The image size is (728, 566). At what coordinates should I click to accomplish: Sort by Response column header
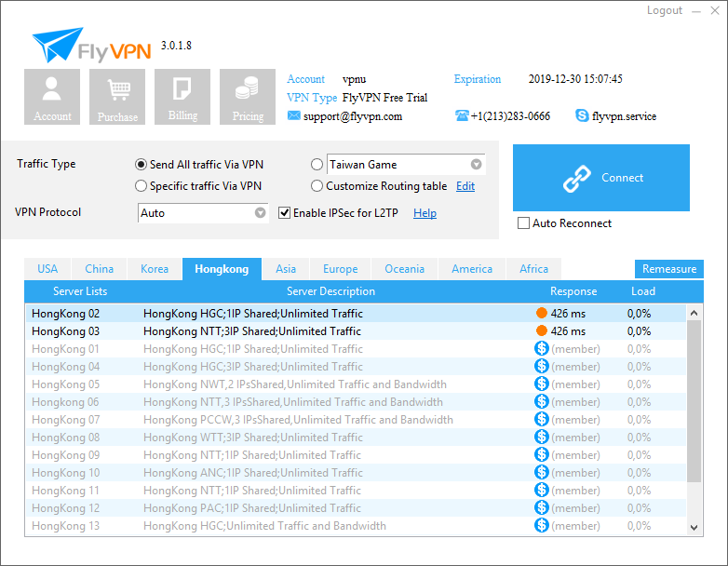pyautogui.click(x=573, y=291)
